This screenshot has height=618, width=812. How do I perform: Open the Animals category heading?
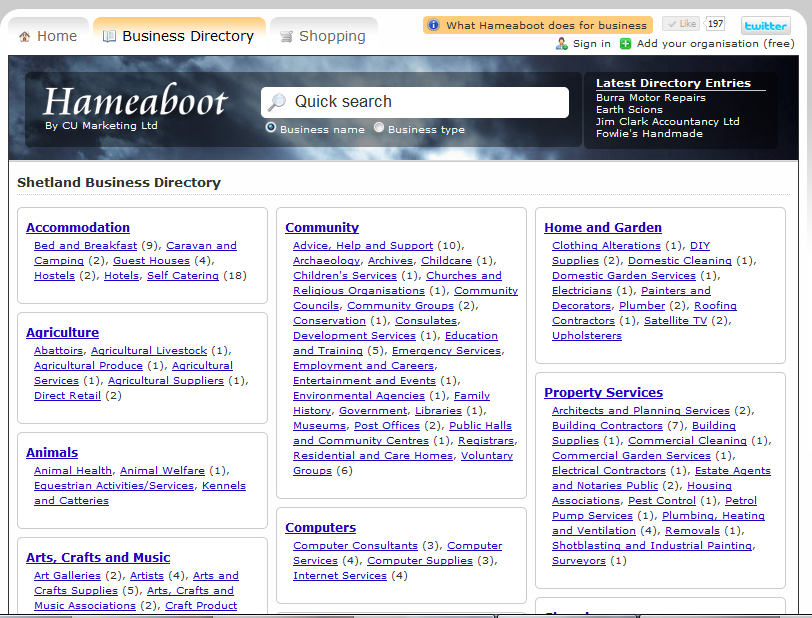(x=52, y=452)
